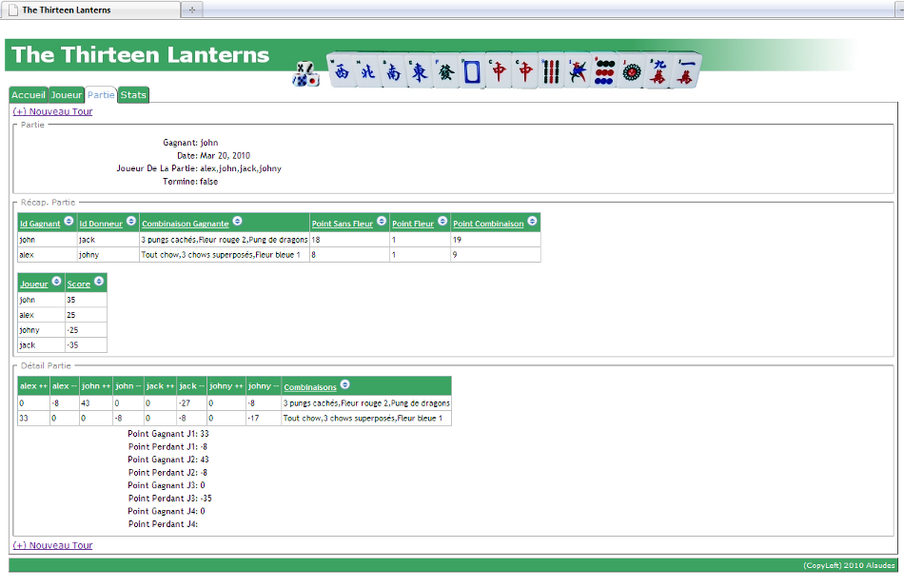The image size is (904, 588).
Task: Open the Accueil tab
Action: [28, 94]
